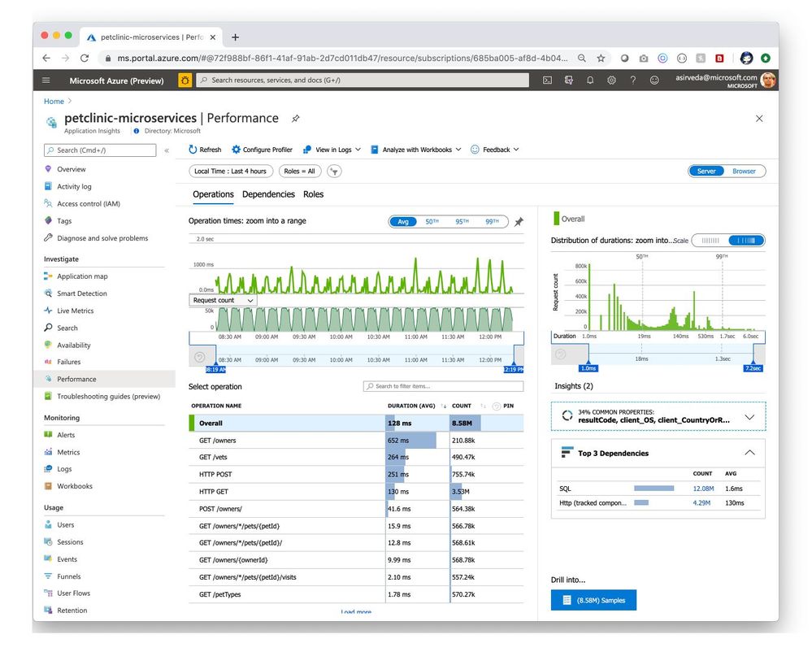The image size is (812, 665).
Task: Open directory and subscription filter icon
Action: pyautogui.click(x=569, y=80)
